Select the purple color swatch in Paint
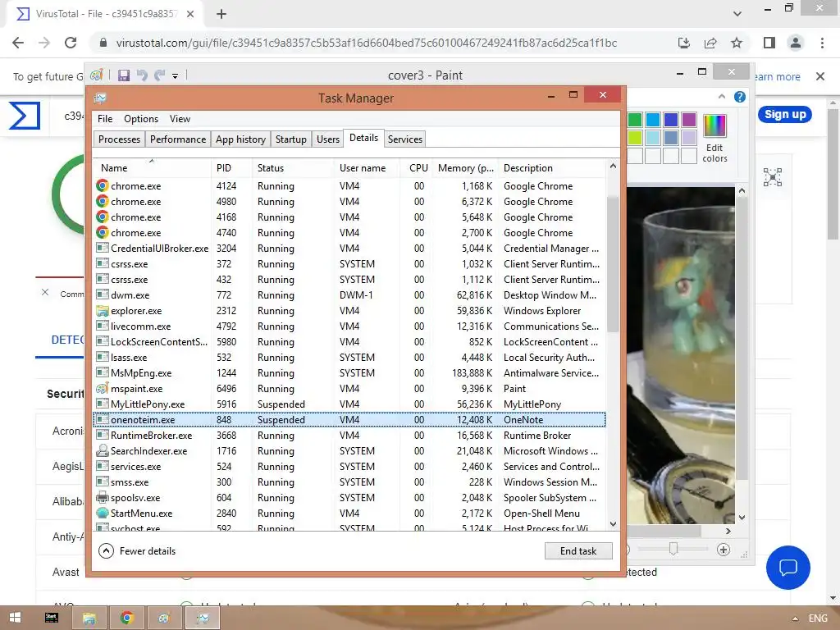The height and width of the screenshot is (630, 840). pos(689,120)
